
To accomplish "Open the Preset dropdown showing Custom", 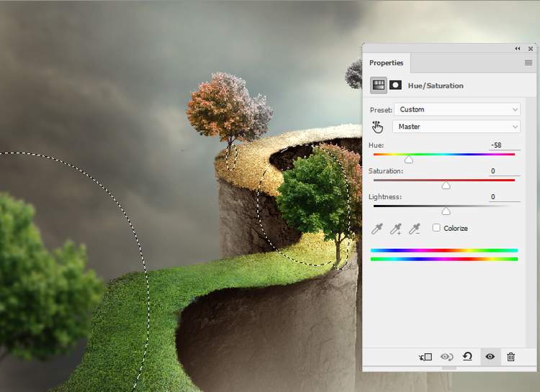I will point(457,109).
